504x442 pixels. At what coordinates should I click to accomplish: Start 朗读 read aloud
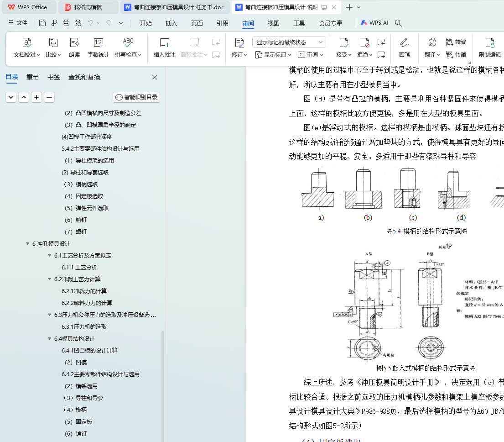coord(74,47)
